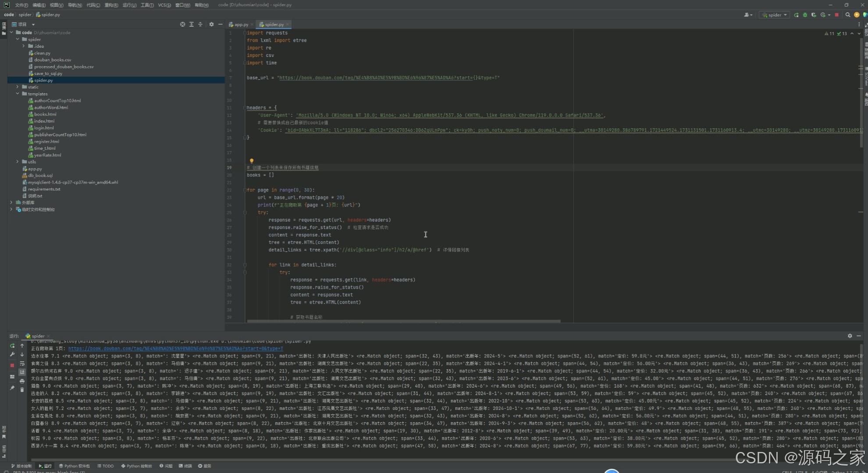
Task: Open Python 控制台 tool window button
Action: (136, 466)
